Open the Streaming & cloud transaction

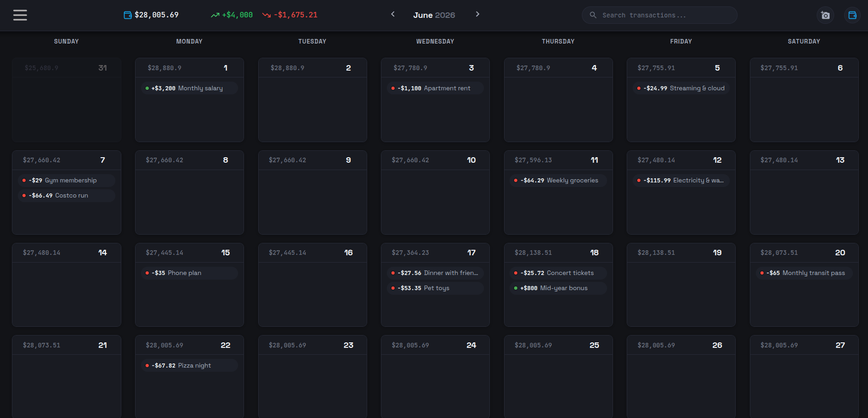[x=681, y=88]
